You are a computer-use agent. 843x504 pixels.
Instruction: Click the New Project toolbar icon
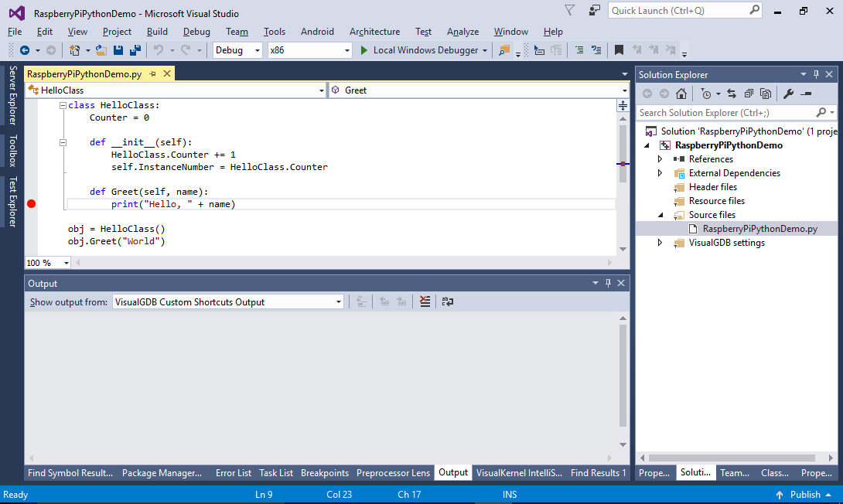point(75,50)
